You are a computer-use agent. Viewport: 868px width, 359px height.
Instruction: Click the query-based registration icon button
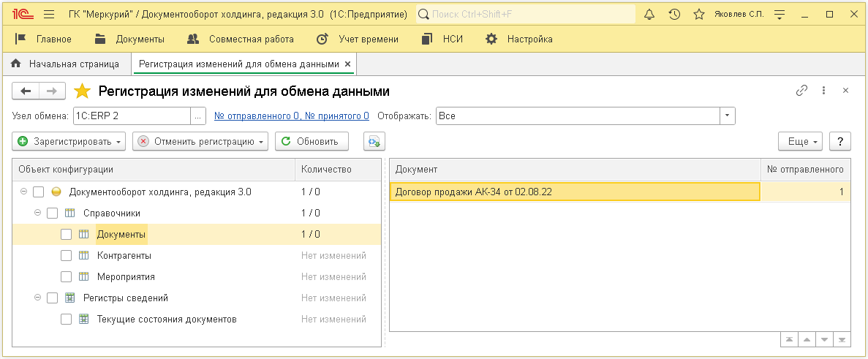374,142
